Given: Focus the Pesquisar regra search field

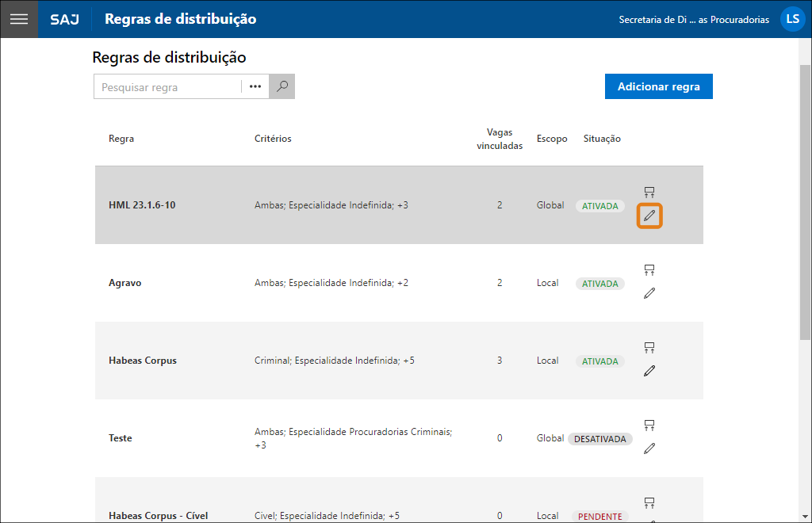Looking at the screenshot, I should (167, 87).
